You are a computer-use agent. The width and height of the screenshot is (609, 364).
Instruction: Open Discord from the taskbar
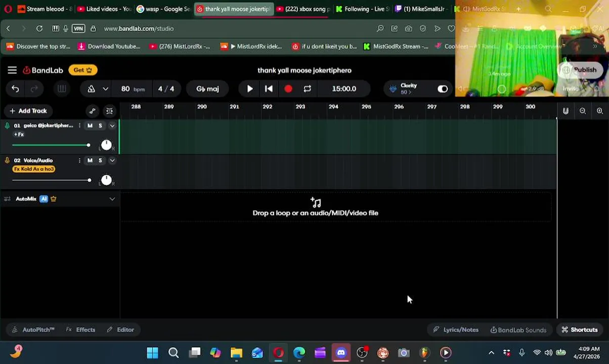tap(341, 353)
